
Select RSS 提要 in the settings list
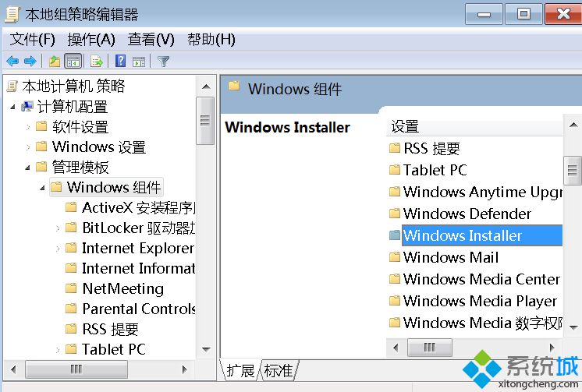click(x=431, y=149)
